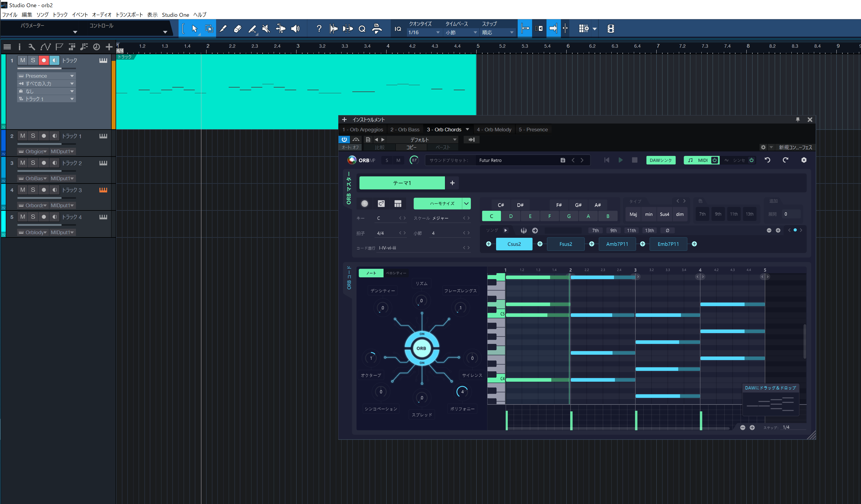Click the テーマ1 theme button

[x=402, y=183]
